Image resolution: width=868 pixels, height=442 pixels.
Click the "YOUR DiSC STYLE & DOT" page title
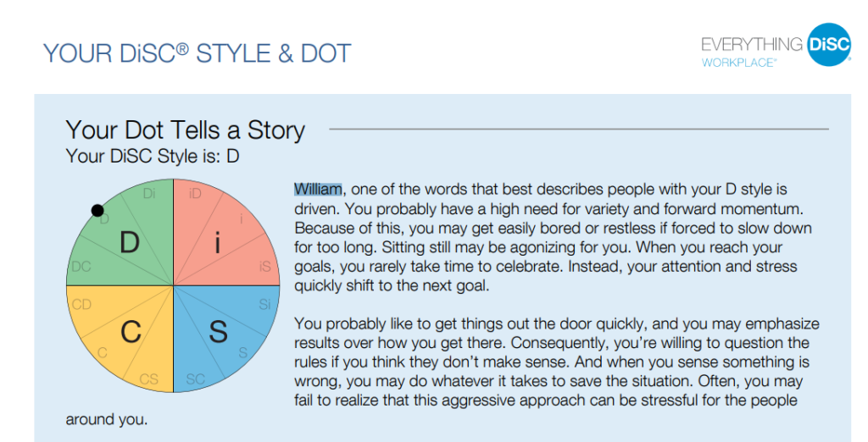pyautogui.click(x=197, y=53)
